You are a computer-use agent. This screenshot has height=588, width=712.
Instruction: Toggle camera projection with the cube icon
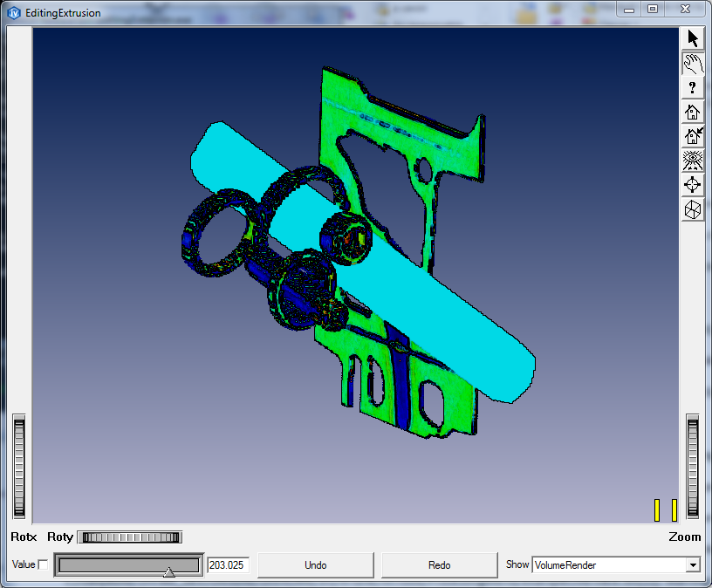693,209
